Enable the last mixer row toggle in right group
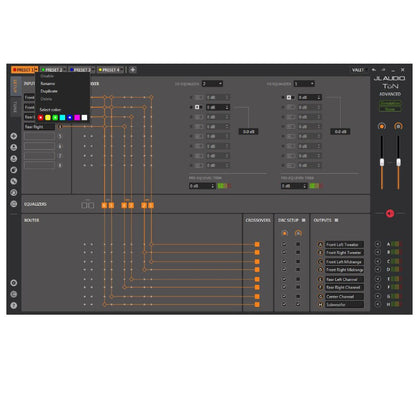Viewport: 416px width, 416px height. (291, 165)
